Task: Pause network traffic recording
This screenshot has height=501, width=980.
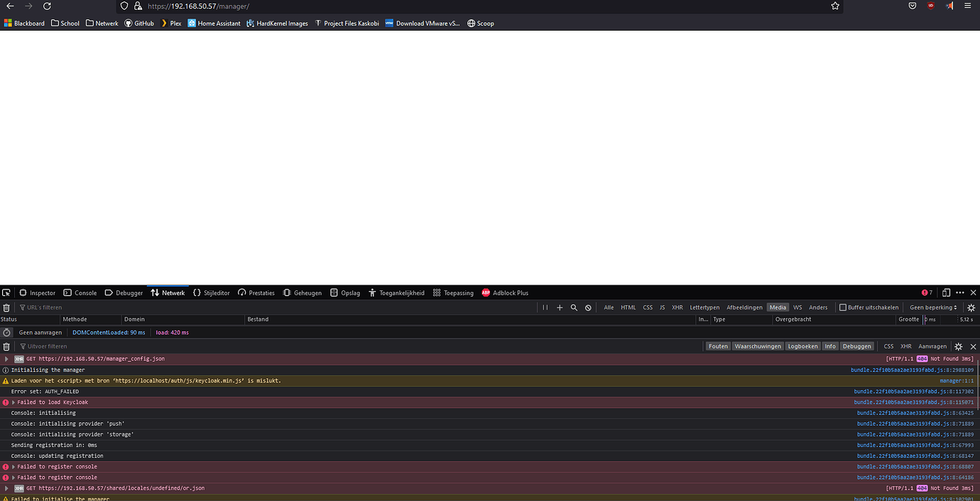Action: tap(545, 307)
